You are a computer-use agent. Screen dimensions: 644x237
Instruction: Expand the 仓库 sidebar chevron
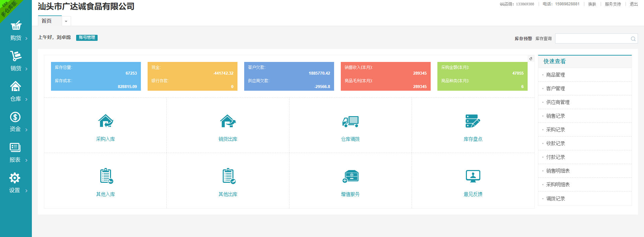click(26, 99)
